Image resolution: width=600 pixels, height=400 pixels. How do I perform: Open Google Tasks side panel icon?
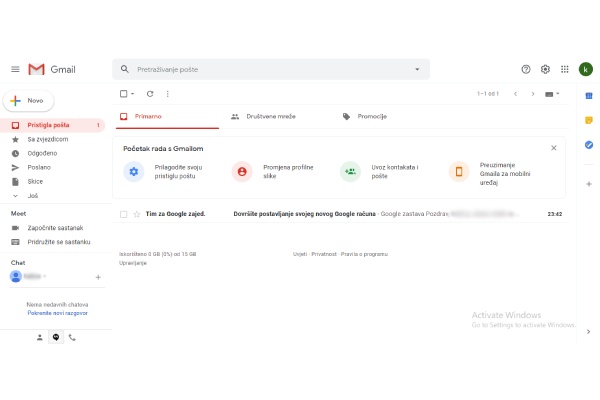click(x=589, y=145)
